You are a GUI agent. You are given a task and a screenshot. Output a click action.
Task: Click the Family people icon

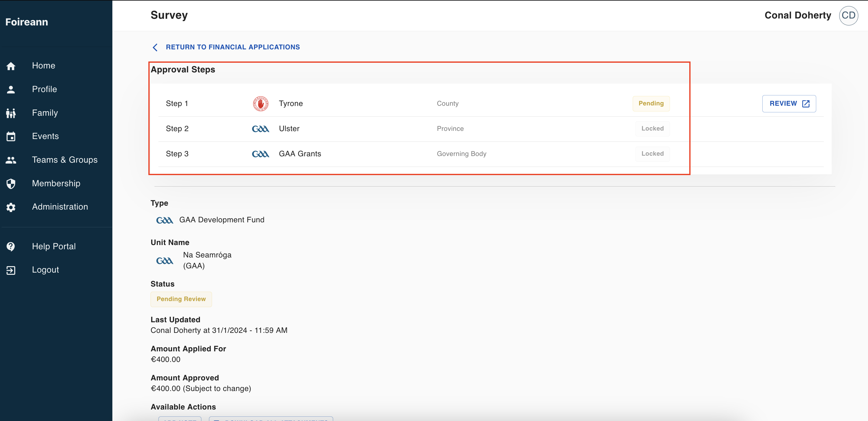(11, 113)
